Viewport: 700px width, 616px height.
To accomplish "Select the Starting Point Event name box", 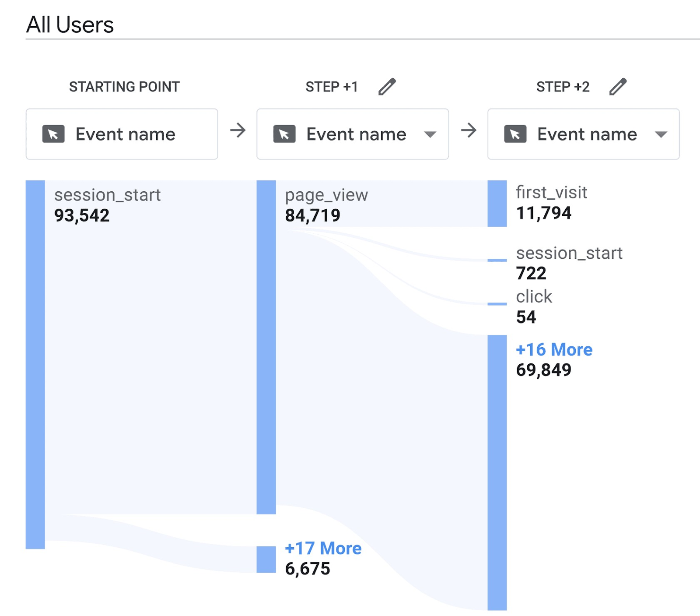I will point(122,134).
